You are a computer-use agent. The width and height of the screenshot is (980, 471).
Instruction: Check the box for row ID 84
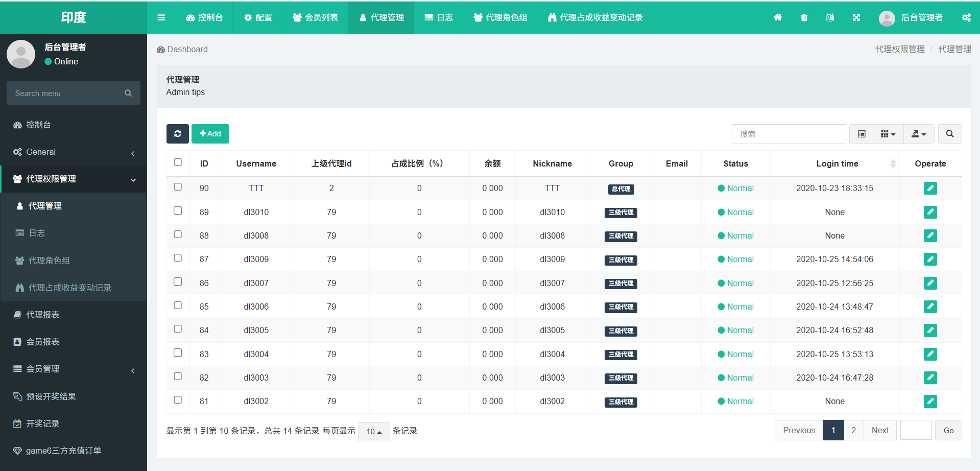click(x=178, y=329)
